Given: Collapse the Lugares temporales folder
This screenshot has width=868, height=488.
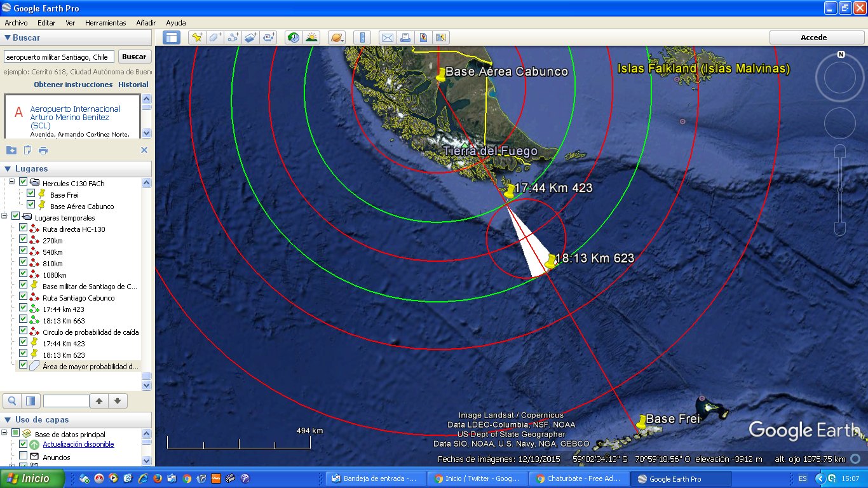Looking at the screenshot, I should (5, 217).
